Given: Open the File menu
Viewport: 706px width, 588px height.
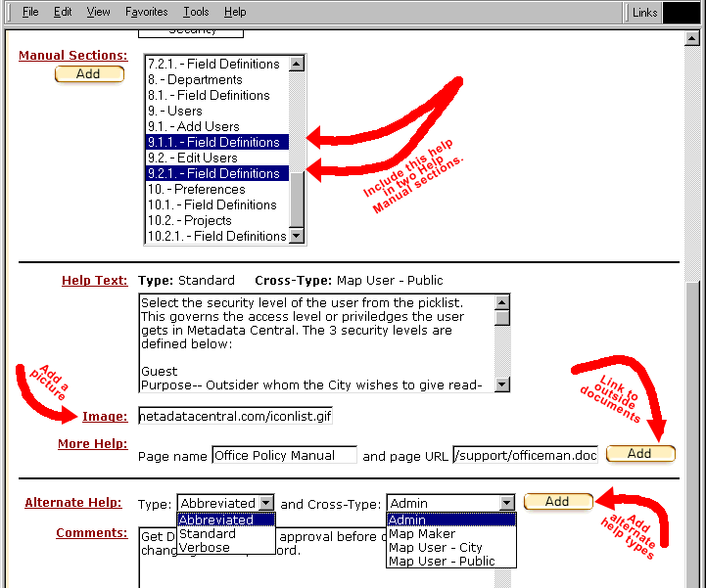Looking at the screenshot, I should coord(30,12).
